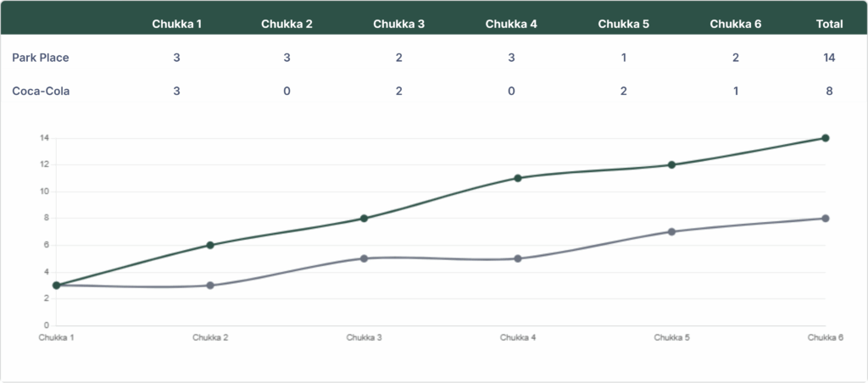This screenshot has height=383, width=868.
Task: Click Park Place final data point at Chukka 6
Action: [x=825, y=138]
